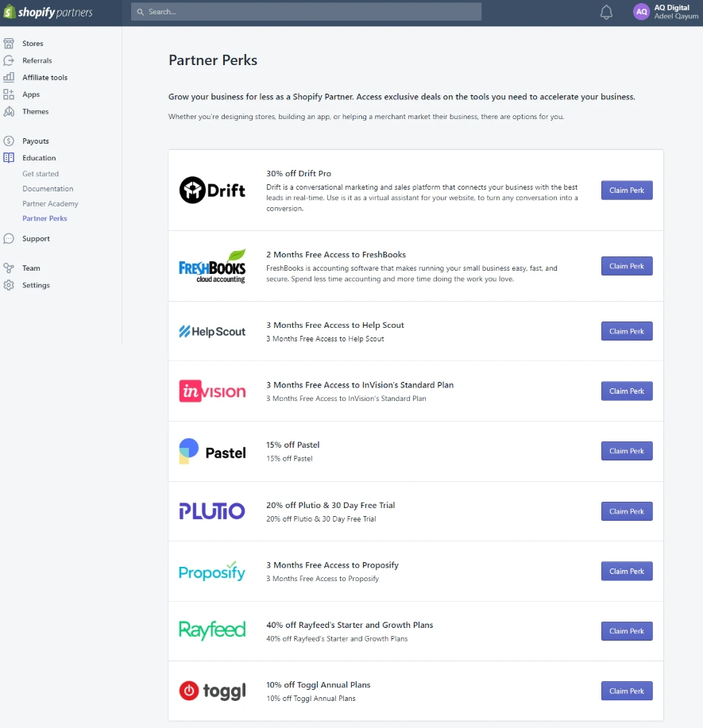
Task: Click the notification bell
Action: pos(606,12)
